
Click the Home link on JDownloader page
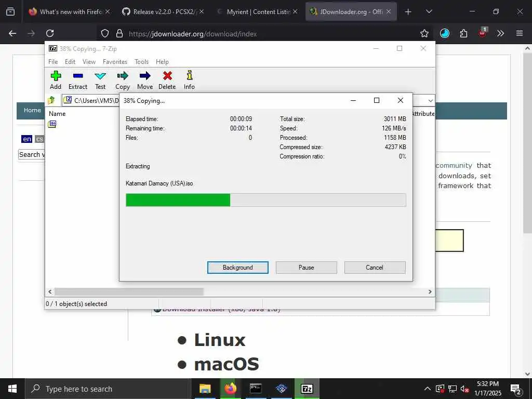click(x=32, y=110)
